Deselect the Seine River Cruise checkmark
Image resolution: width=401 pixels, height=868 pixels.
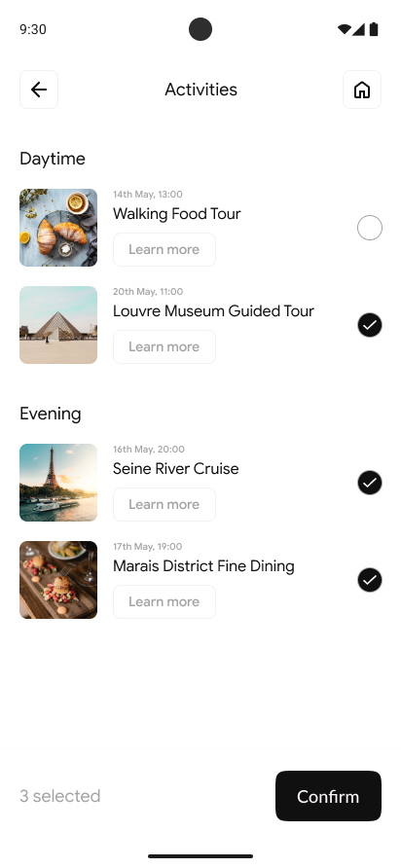pyautogui.click(x=370, y=483)
